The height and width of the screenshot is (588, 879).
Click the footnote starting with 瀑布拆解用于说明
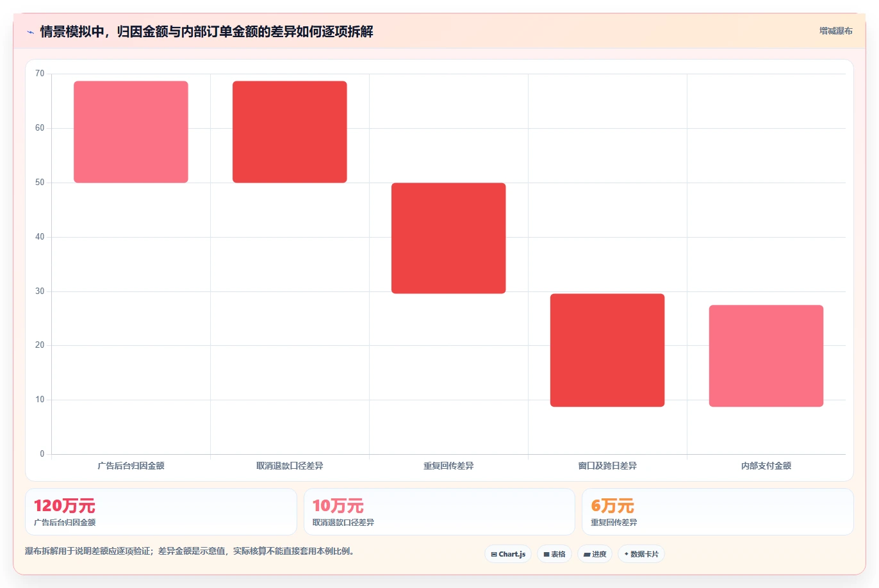pos(190,551)
